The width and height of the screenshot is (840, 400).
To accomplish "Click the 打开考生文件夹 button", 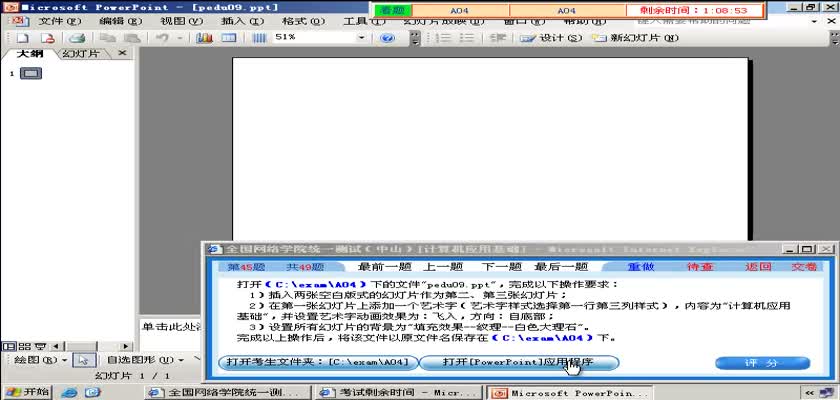I will click(x=318, y=363).
